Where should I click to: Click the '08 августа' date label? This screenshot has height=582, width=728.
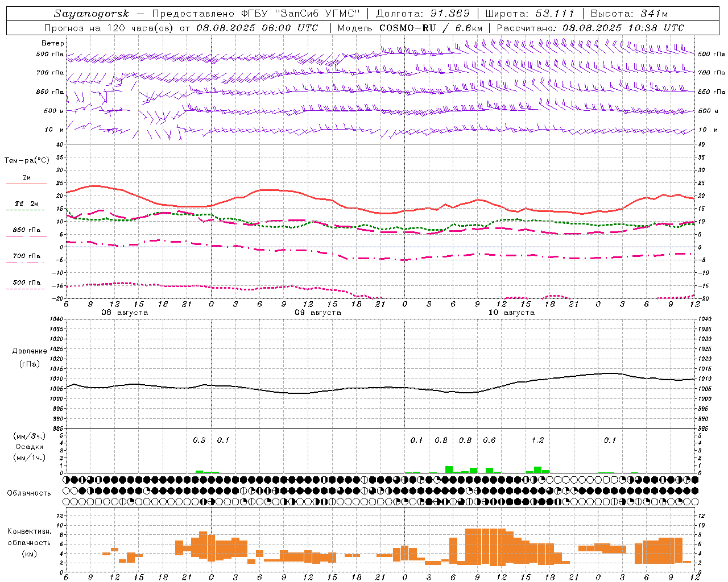[125, 313]
